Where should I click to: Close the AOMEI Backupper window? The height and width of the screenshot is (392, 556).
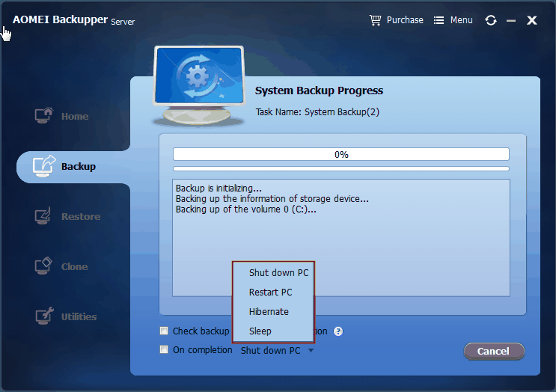[x=532, y=20]
